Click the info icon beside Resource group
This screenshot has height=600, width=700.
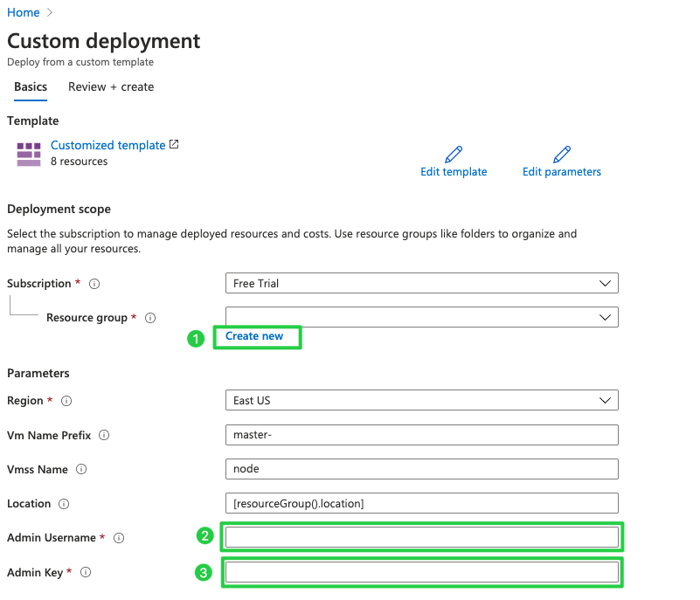(x=149, y=317)
